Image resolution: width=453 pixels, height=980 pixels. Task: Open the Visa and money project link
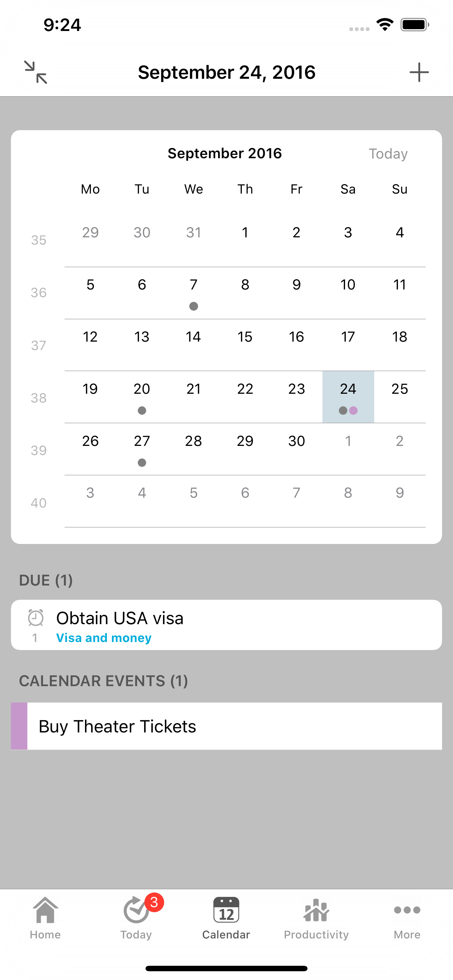(x=104, y=638)
